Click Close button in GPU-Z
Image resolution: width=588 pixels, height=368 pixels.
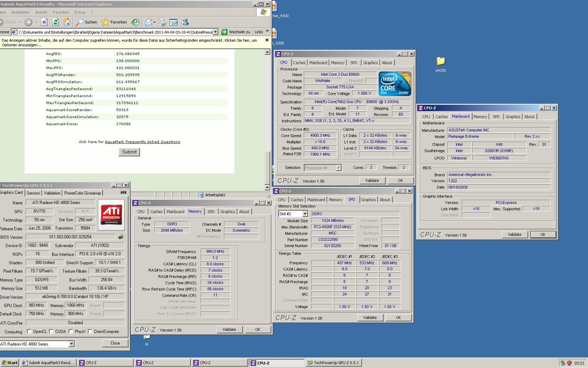pos(115,343)
